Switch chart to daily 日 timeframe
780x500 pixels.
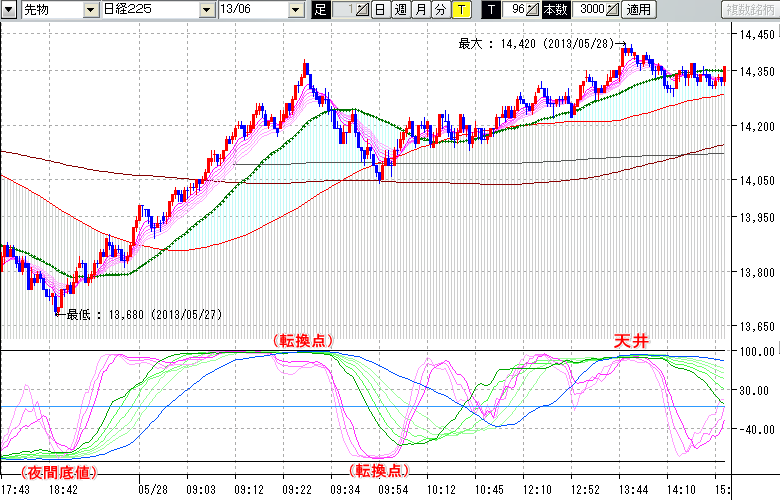pos(380,10)
